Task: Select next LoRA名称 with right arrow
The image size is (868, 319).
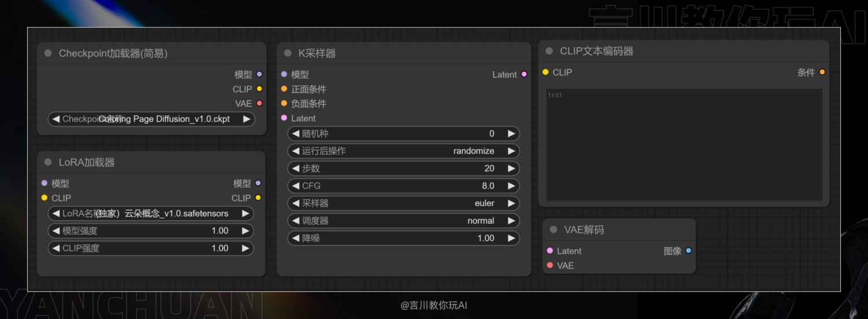Action: 245,213
